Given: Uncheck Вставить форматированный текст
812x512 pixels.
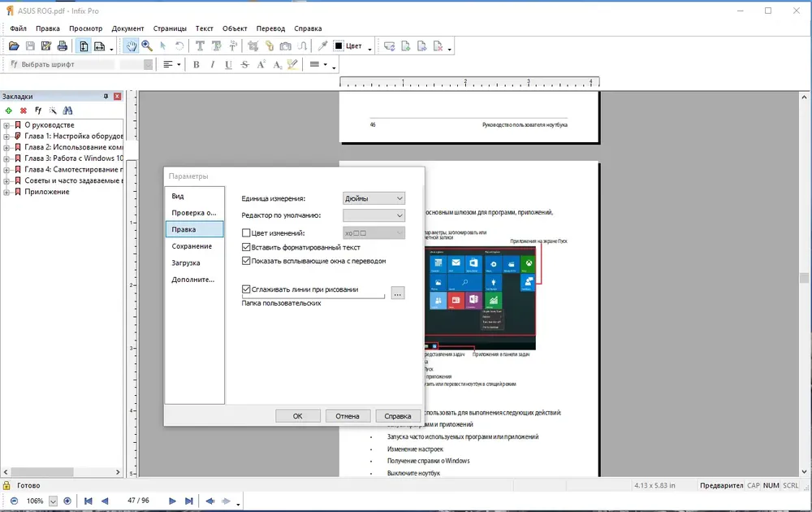Looking at the screenshot, I should 247,247.
